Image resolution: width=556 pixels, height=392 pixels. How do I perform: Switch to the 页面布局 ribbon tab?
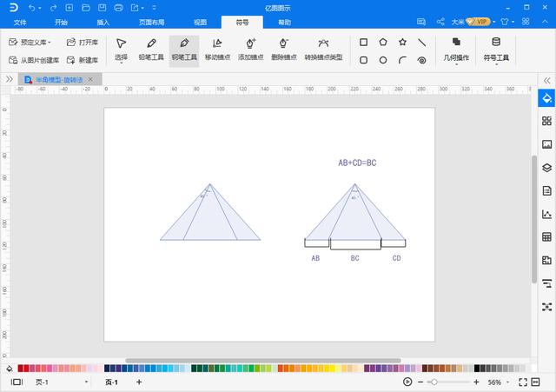coord(151,23)
